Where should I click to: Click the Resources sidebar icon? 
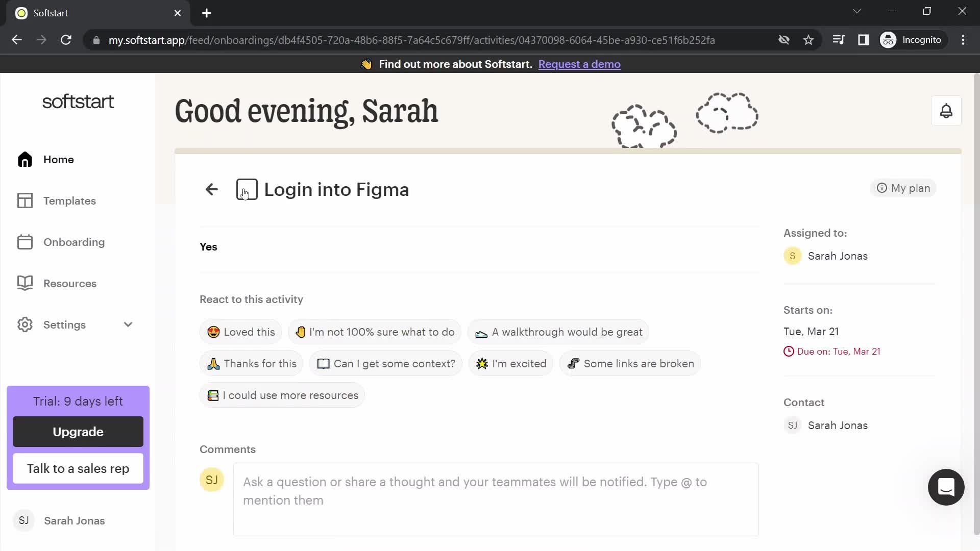25,283
